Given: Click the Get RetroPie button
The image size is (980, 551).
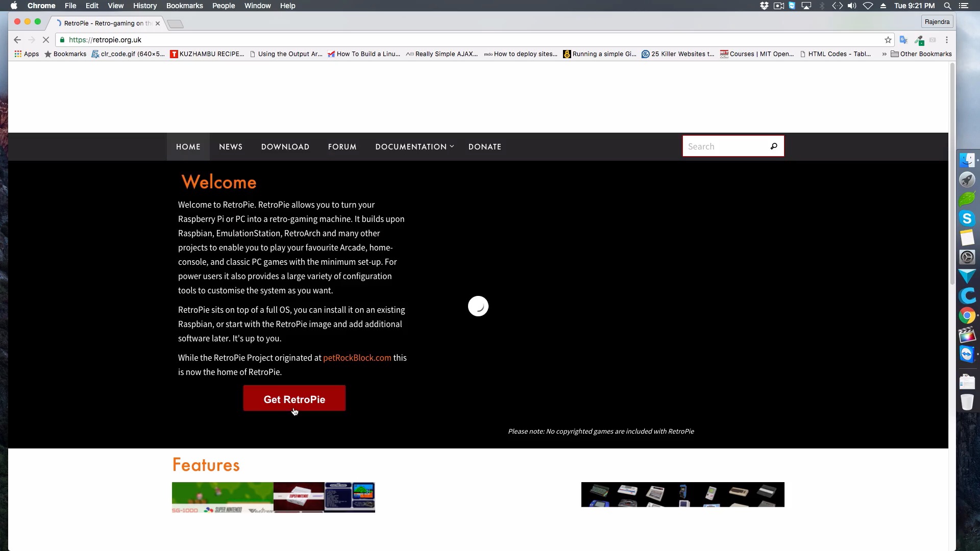Looking at the screenshot, I should [x=294, y=399].
